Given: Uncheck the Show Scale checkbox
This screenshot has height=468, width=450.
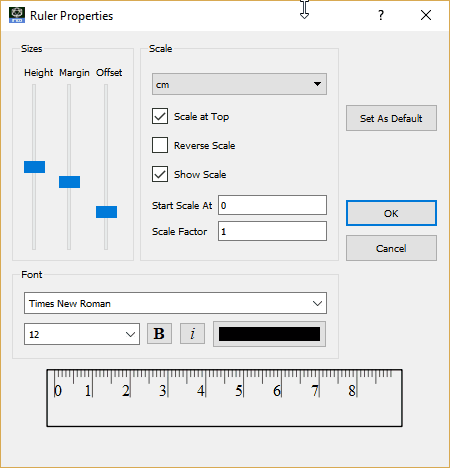Looking at the screenshot, I should click(160, 174).
